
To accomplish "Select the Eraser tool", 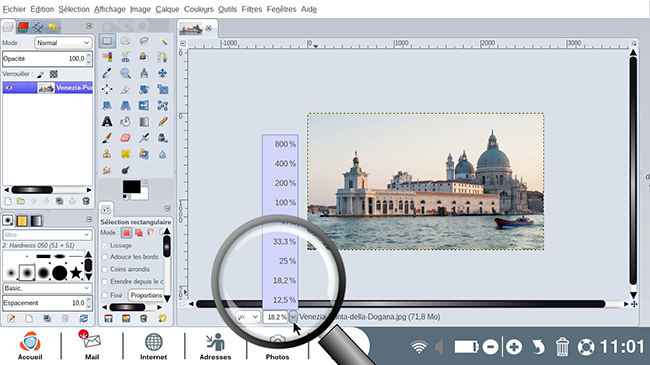I will (125, 138).
